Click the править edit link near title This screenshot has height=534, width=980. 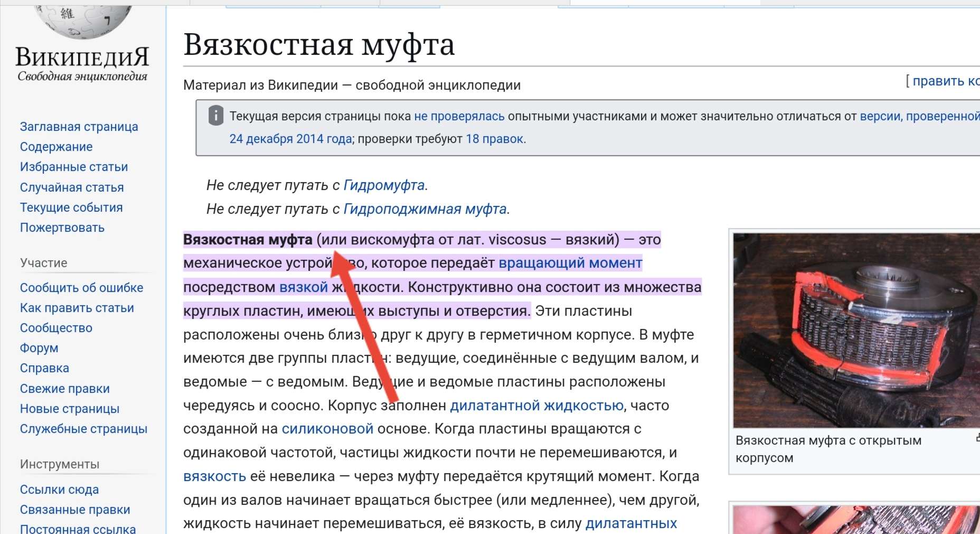(946, 81)
